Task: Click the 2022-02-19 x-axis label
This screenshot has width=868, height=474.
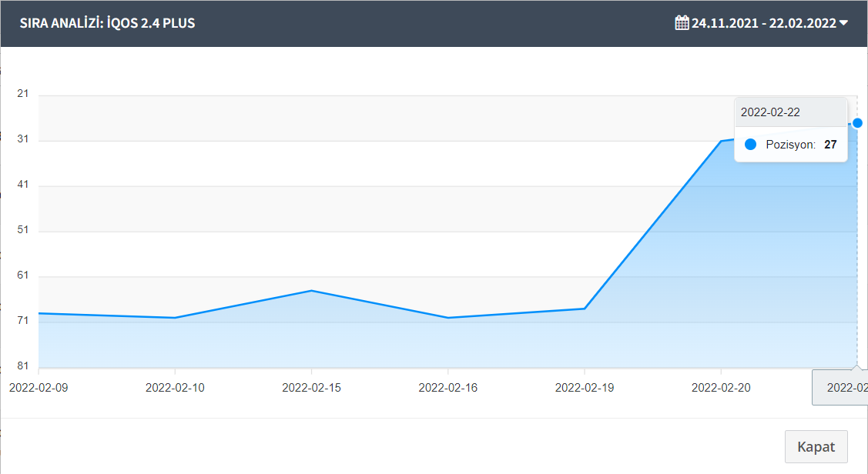Action: (585, 388)
